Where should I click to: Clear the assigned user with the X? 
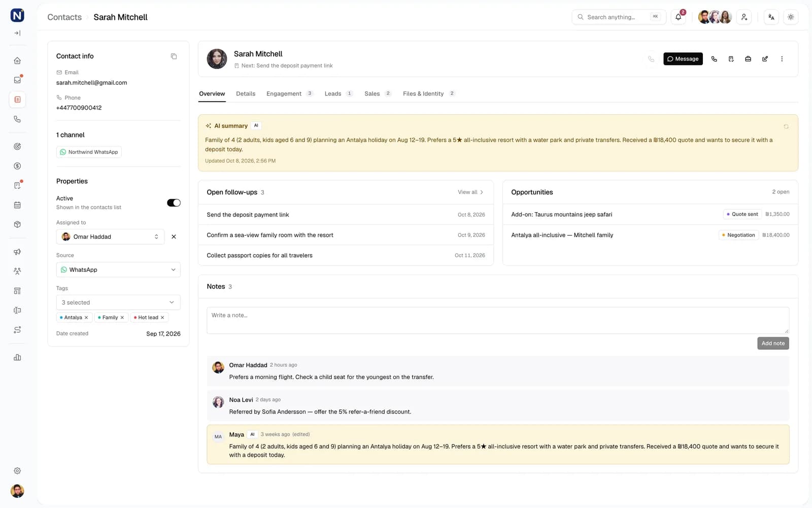coord(174,237)
